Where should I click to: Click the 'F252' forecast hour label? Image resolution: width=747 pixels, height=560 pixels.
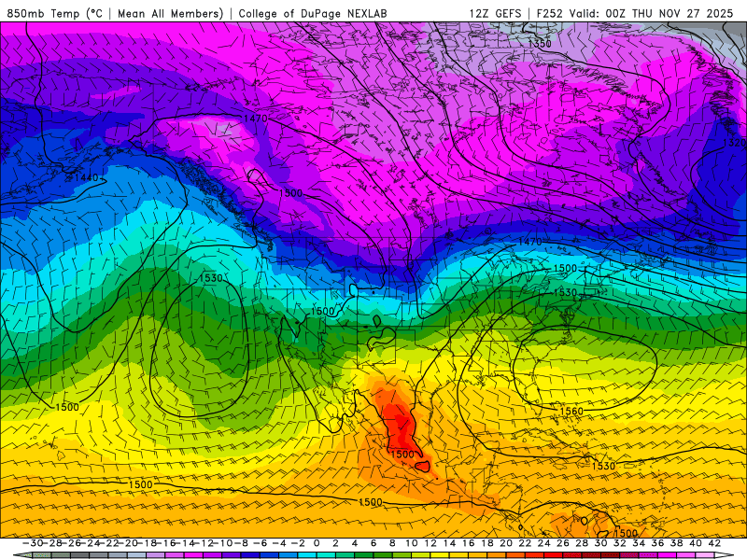click(x=550, y=13)
